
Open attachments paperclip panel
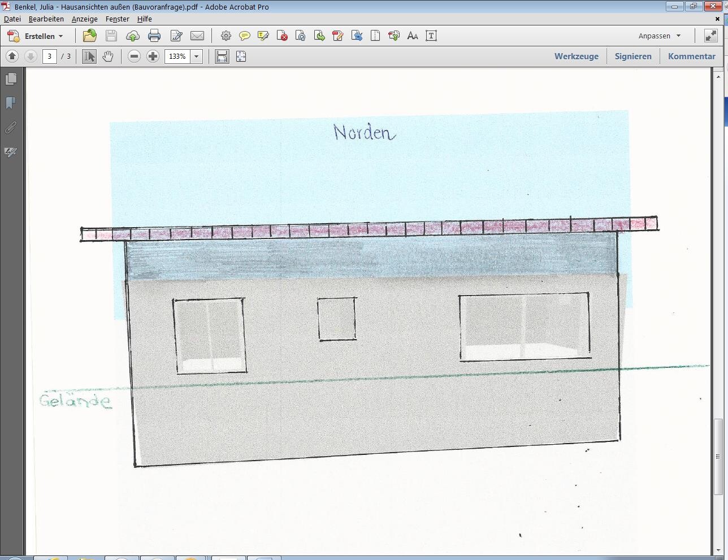[11, 128]
